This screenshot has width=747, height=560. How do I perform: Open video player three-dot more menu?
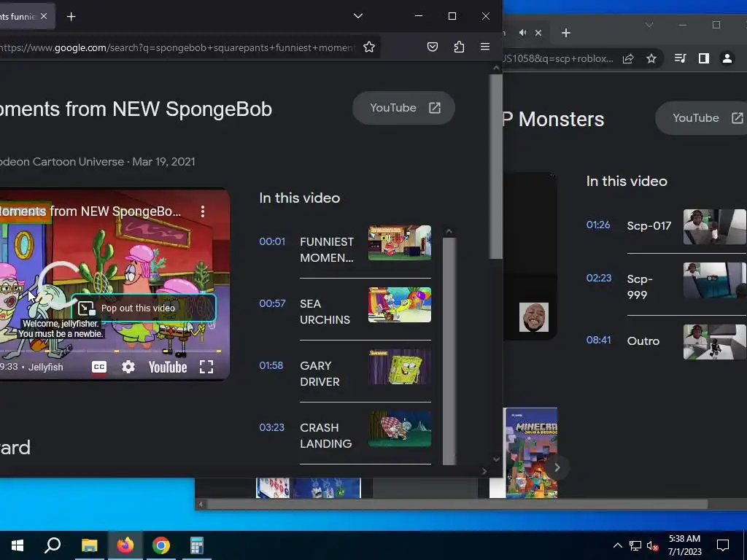[x=203, y=211]
